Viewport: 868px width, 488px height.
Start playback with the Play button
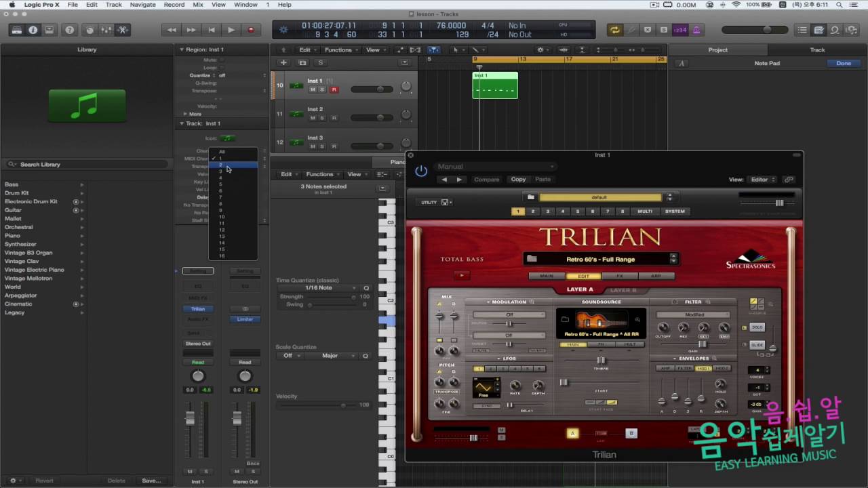pyautogui.click(x=231, y=30)
